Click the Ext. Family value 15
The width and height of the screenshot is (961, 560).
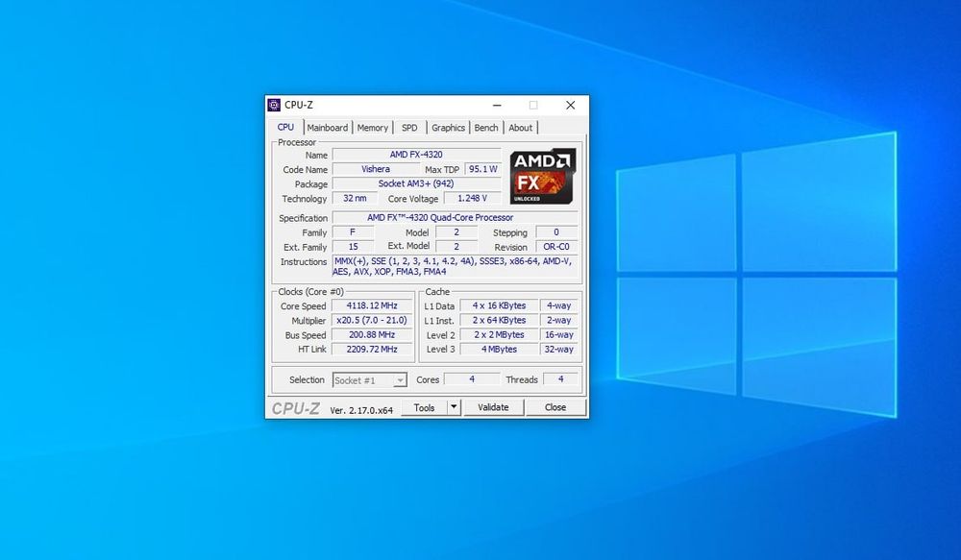tap(353, 247)
